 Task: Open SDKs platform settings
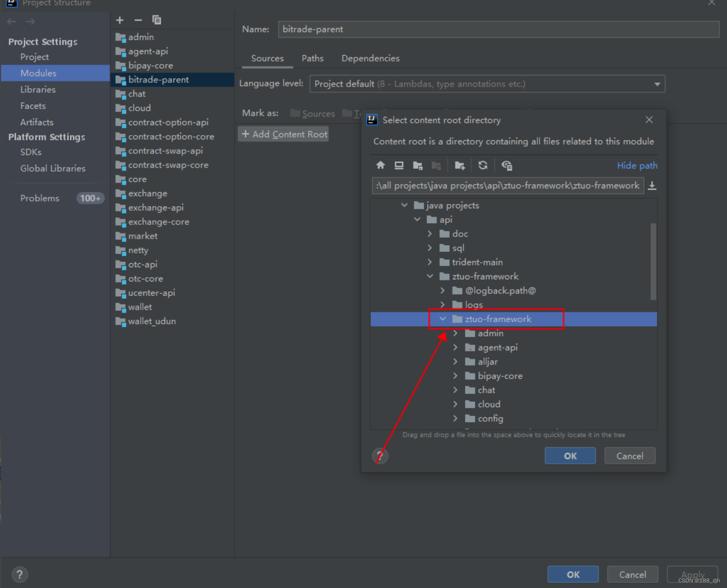(x=31, y=152)
